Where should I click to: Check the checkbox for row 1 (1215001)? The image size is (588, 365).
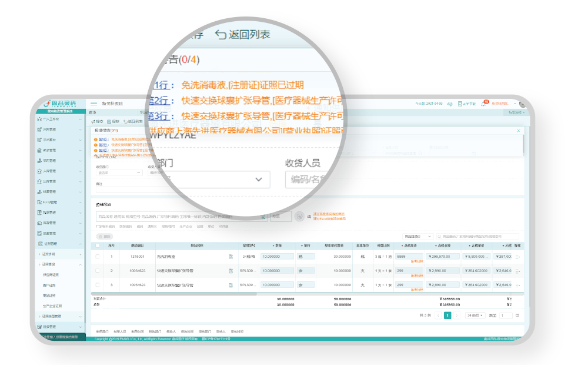(98, 257)
